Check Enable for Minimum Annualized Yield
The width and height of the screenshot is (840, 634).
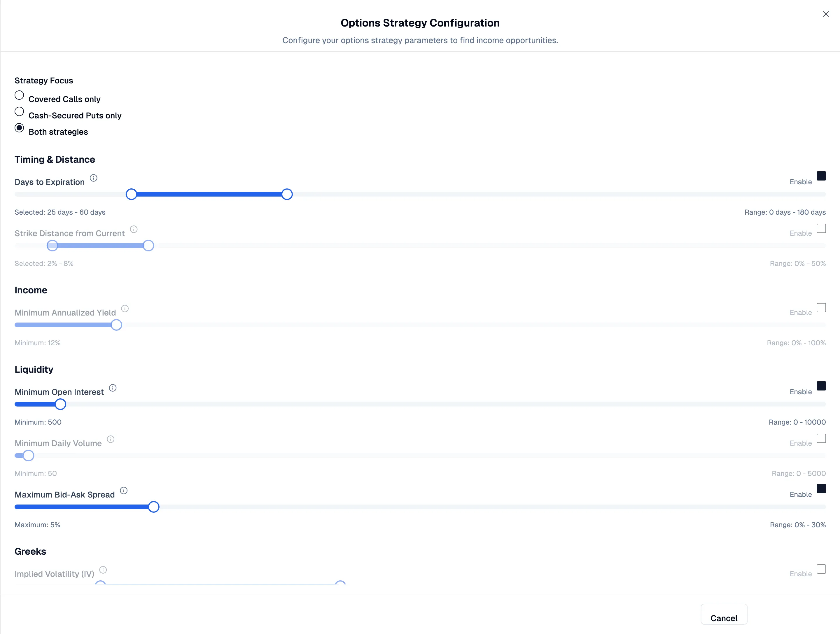821,307
